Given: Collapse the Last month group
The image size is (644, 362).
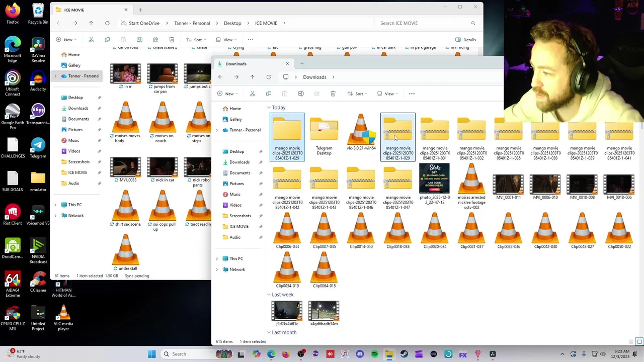Looking at the screenshot, I should [x=269, y=332].
